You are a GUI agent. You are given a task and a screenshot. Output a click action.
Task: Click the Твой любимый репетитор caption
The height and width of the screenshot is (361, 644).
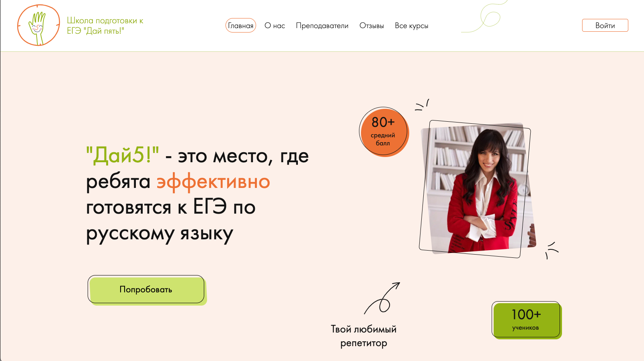tap(364, 336)
